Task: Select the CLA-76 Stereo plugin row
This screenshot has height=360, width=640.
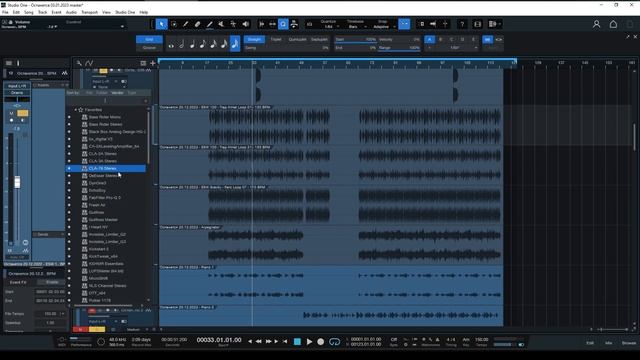Action: click(x=106, y=168)
